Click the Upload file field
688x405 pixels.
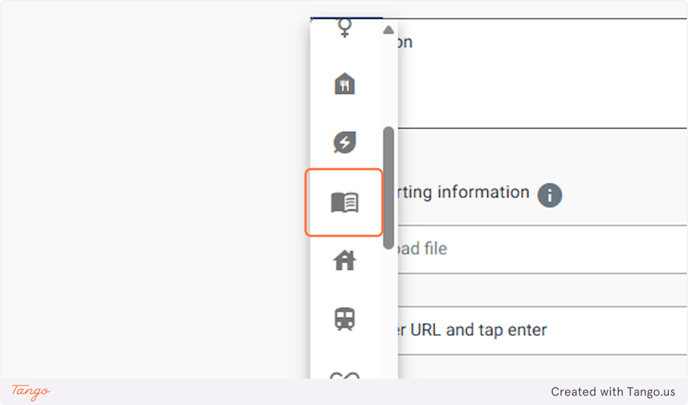click(542, 249)
